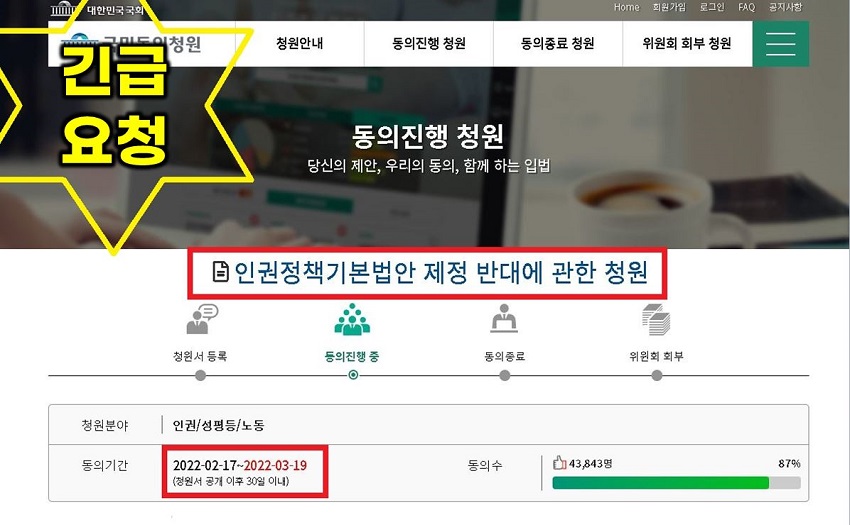This screenshot has height=525, width=850.
Task: Open the 회원가입 link
Action: click(x=669, y=7)
